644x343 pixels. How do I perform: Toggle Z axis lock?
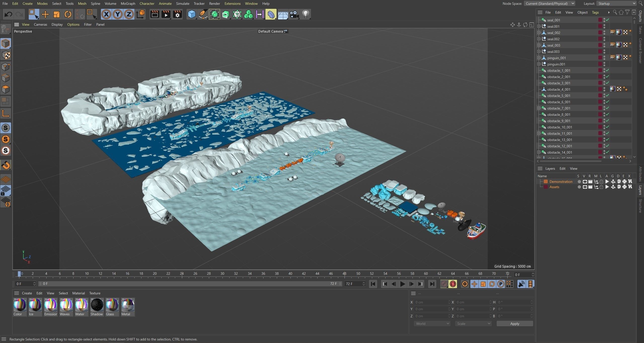coord(129,14)
